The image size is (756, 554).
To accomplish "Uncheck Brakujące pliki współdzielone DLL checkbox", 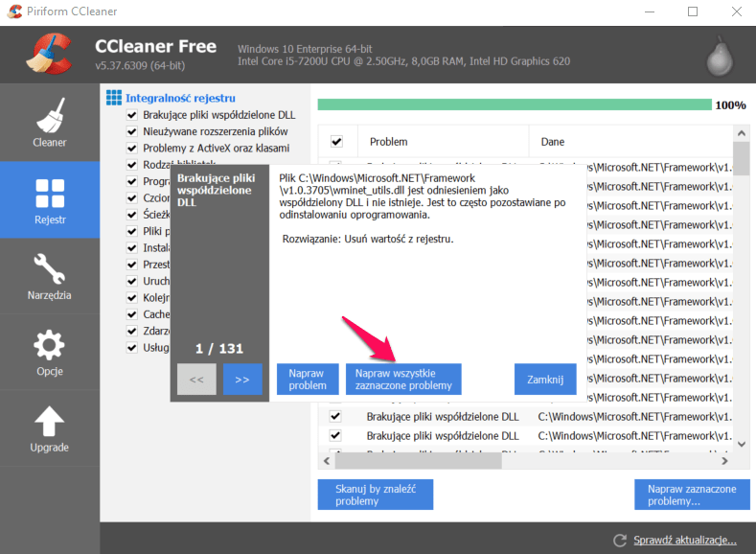I will pyautogui.click(x=131, y=114).
